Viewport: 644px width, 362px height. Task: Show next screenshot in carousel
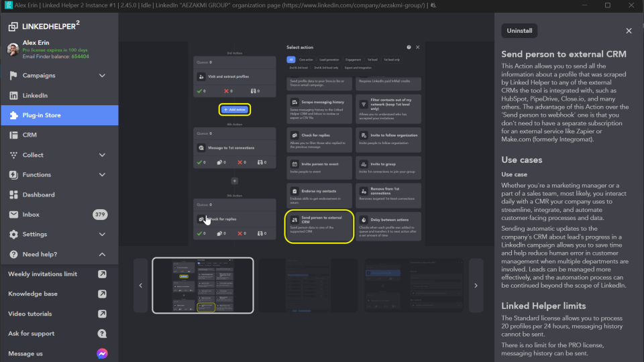pyautogui.click(x=476, y=286)
